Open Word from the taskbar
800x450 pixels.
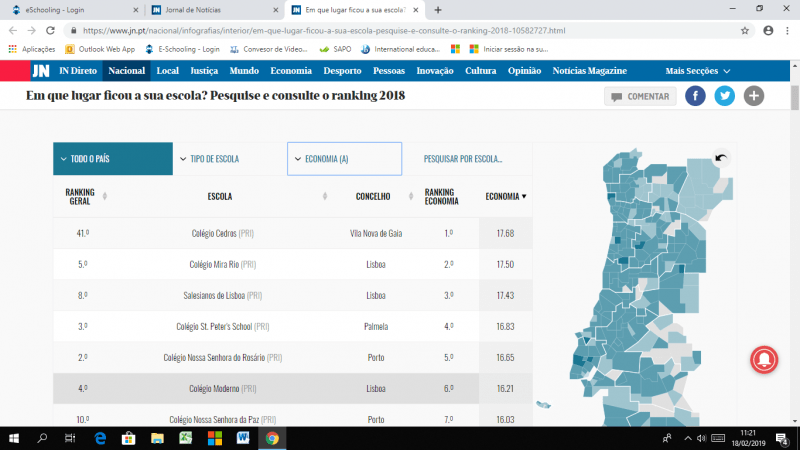point(243,438)
